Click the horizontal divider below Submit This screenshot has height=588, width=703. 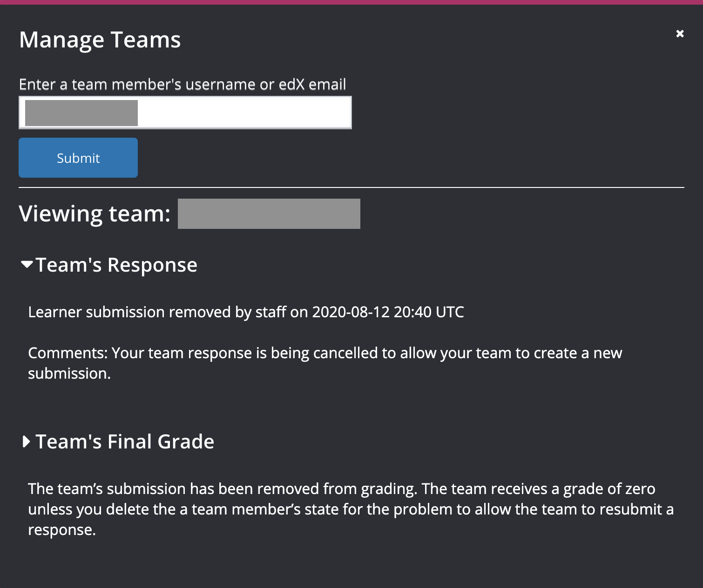click(351, 187)
